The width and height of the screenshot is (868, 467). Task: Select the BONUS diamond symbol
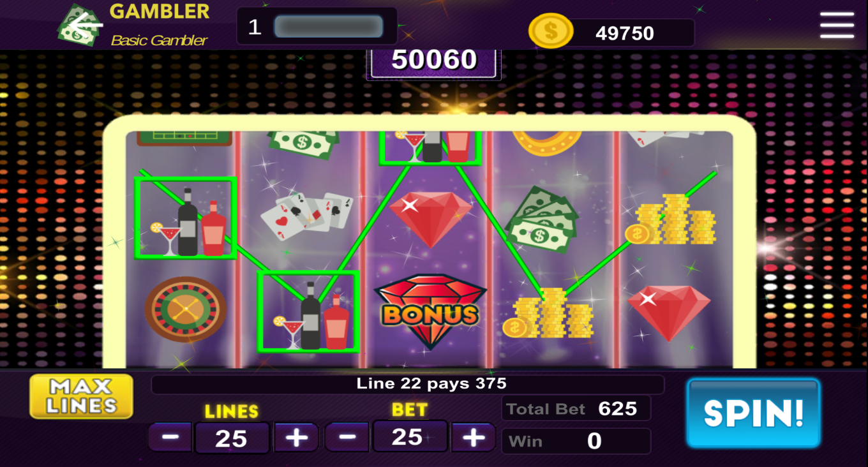click(x=430, y=313)
